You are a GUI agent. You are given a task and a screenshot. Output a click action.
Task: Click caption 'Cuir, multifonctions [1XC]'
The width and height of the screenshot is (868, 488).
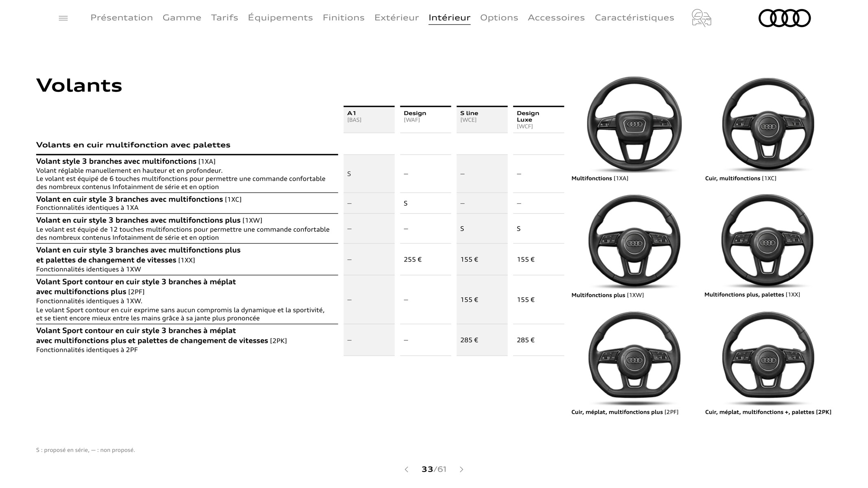[741, 179]
